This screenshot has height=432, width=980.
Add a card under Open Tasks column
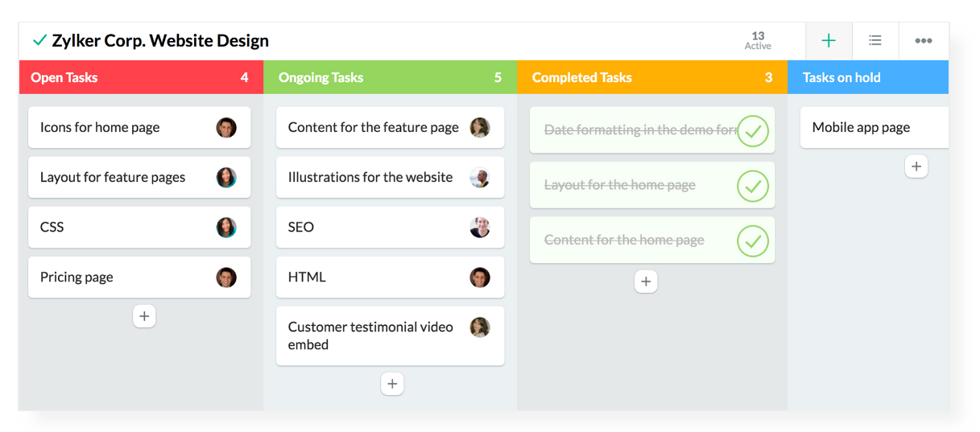tap(144, 316)
